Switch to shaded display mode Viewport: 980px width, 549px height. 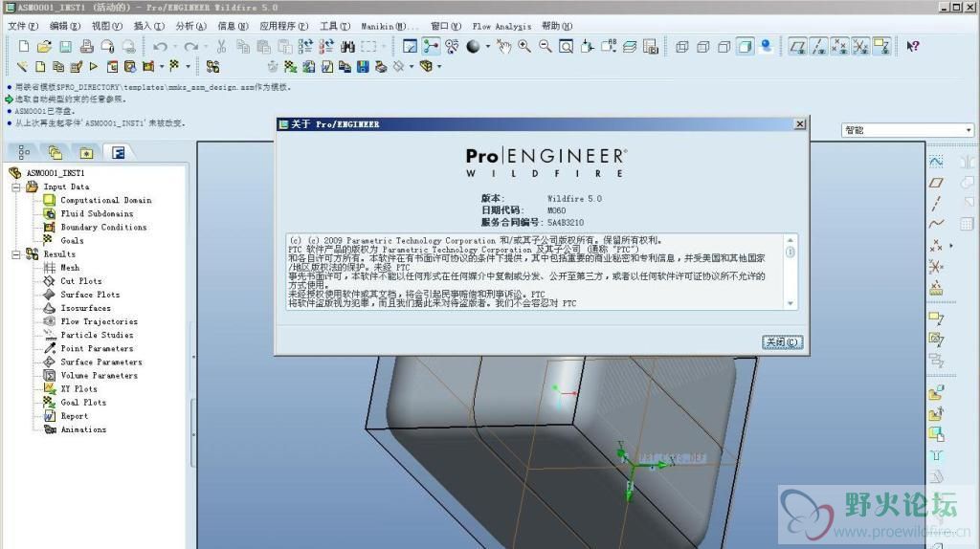point(745,46)
